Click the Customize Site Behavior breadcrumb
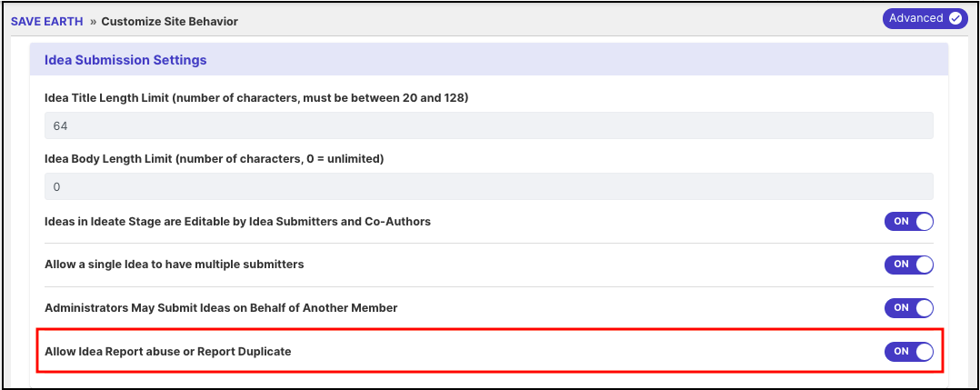Screen dimensions: 980x390 (169, 21)
